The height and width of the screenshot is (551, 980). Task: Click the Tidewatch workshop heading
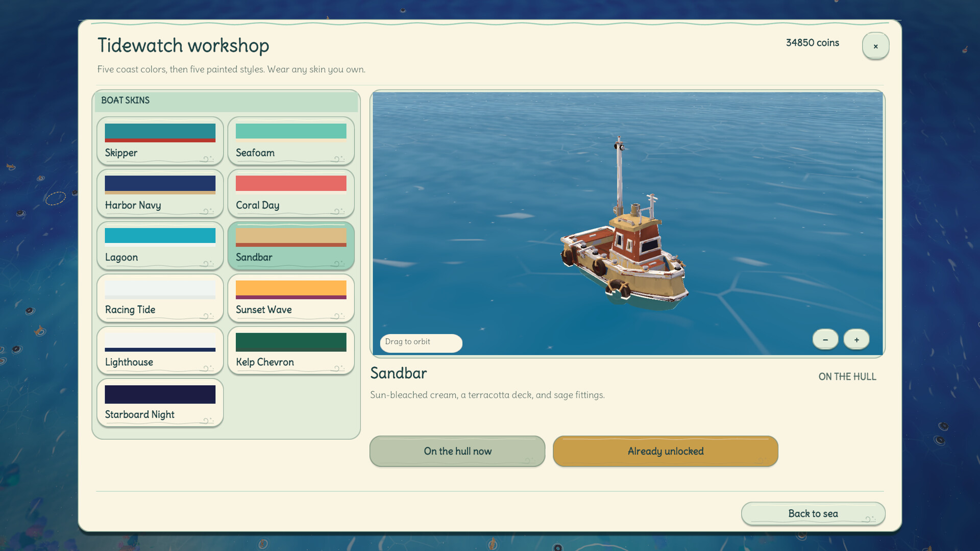[183, 45]
